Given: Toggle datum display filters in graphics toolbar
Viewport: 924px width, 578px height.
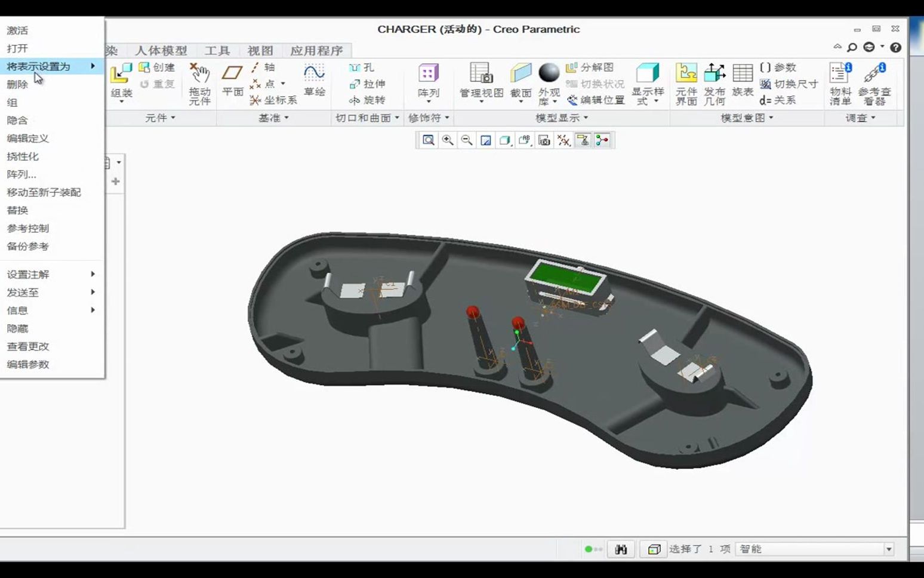Looking at the screenshot, I should click(x=563, y=140).
